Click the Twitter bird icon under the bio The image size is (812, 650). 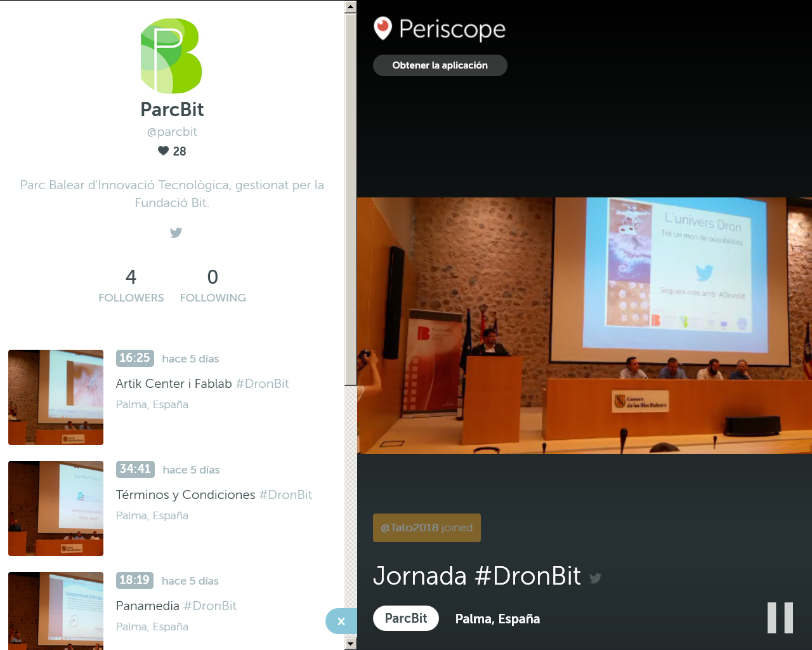point(176,232)
